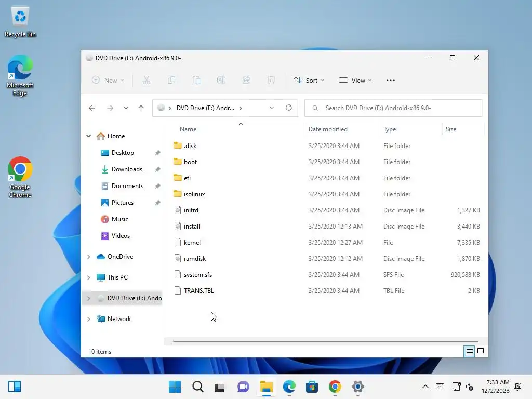Expand address bar history dropdown
Screen dimensions: 532x399
[x=271, y=108]
